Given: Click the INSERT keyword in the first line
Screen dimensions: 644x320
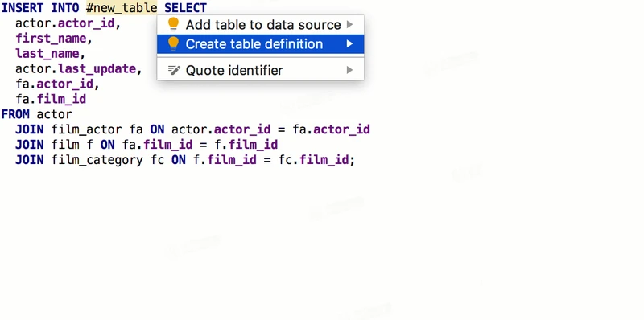Looking at the screenshot, I should (23, 8).
